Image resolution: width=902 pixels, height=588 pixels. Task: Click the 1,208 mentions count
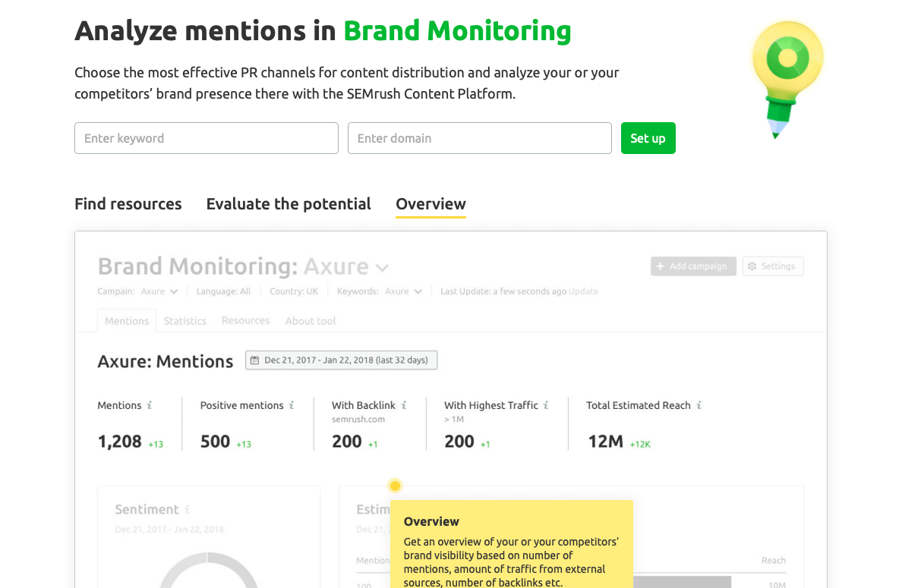[120, 442]
